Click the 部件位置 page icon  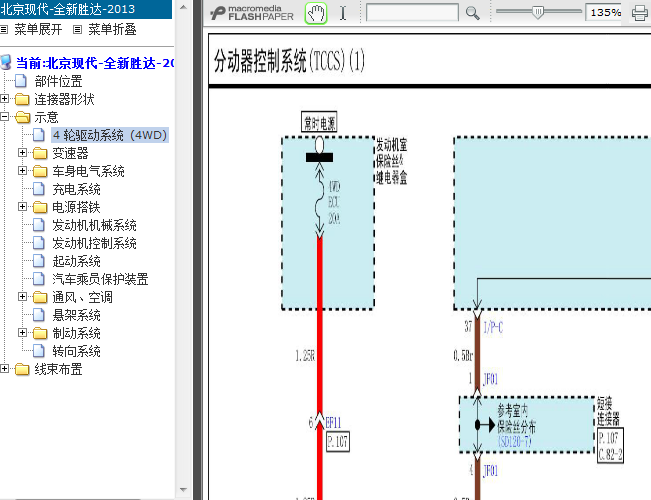click(x=21, y=81)
